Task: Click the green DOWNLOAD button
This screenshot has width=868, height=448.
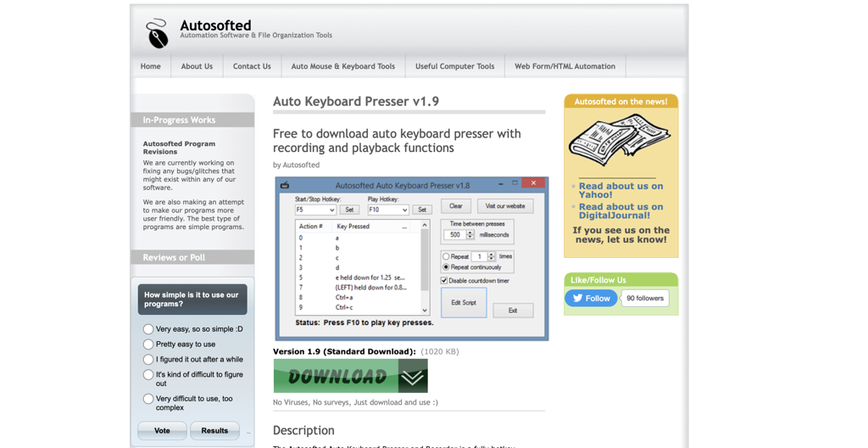Action: 350,376
